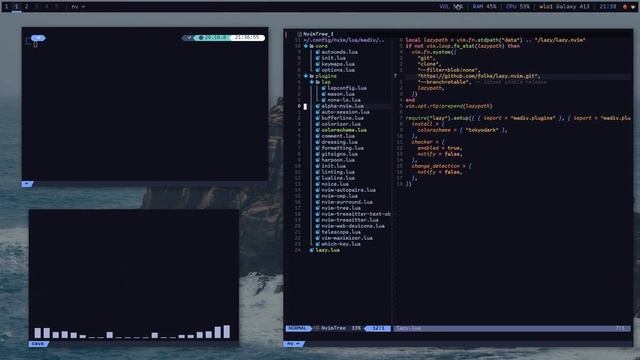
Task: Click the lazy.lua filename in the statusline
Action: [x=409, y=328]
